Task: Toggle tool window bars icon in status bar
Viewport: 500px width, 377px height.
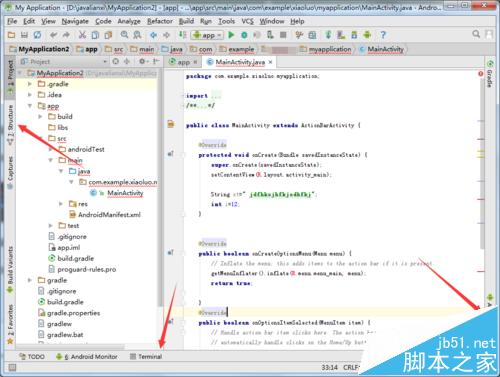Action: point(12,368)
